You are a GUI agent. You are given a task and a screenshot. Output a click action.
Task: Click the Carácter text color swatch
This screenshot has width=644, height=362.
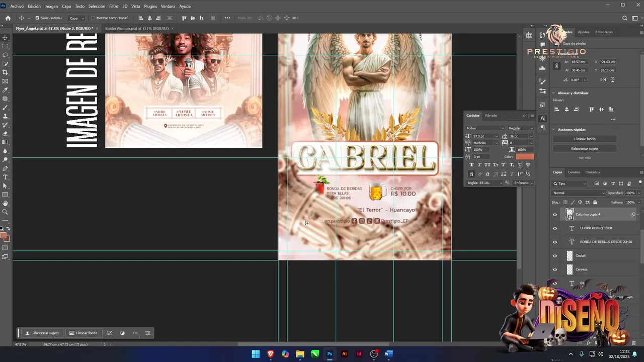(x=525, y=157)
